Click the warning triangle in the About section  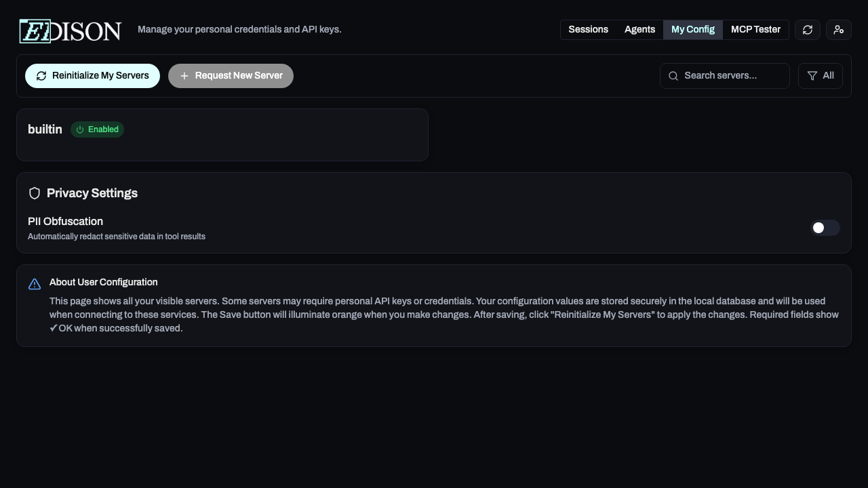(35, 284)
